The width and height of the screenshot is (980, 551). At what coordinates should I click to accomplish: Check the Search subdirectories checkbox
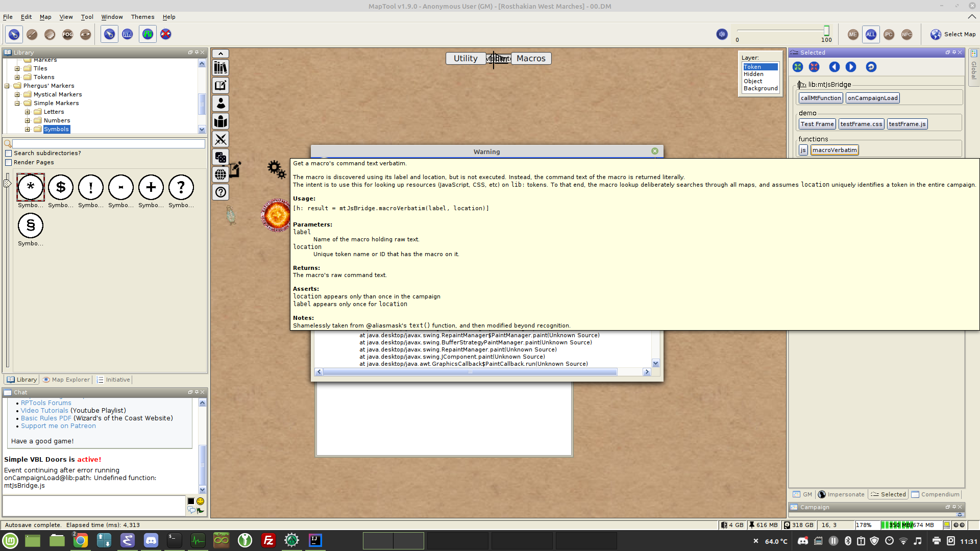(9, 153)
